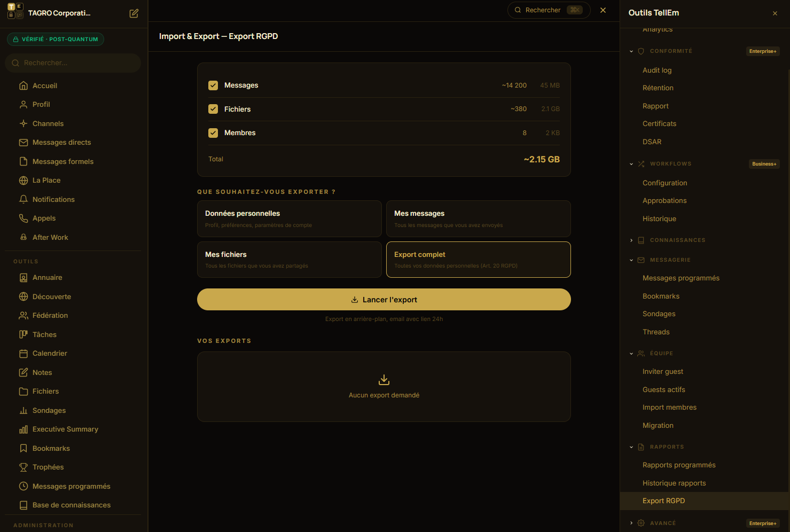
Task: Click the Rechercher button in top bar
Action: pos(549,10)
